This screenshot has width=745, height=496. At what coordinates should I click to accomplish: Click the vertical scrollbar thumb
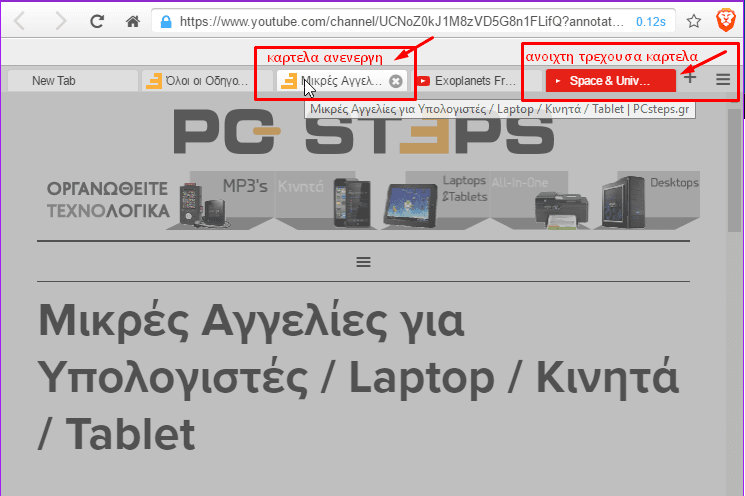pyautogui.click(x=735, y=171)
